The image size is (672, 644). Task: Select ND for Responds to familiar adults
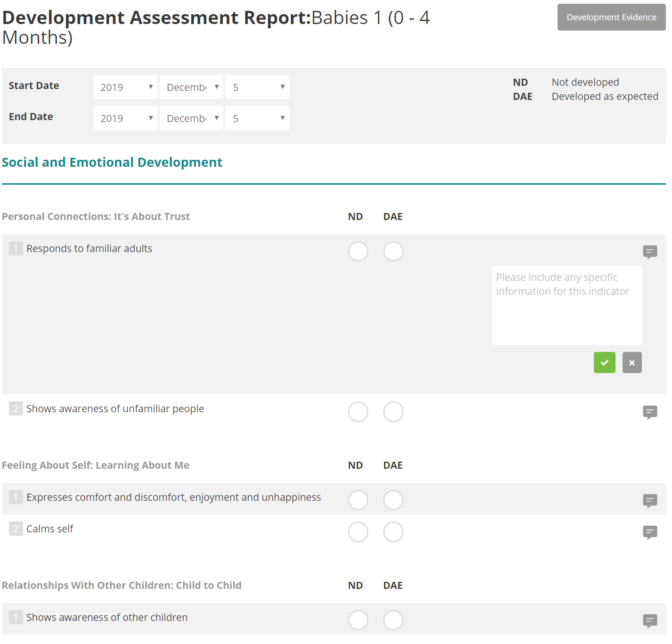[357, 251]
